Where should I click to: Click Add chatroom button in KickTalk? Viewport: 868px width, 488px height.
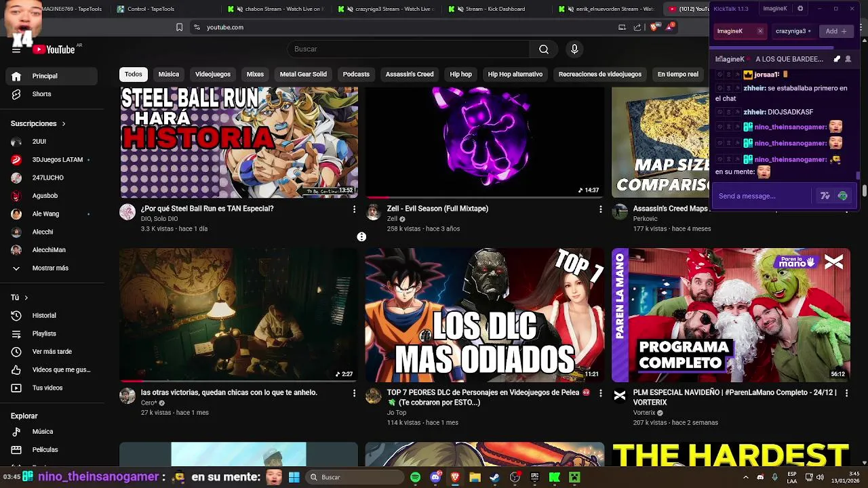(836, 31)
